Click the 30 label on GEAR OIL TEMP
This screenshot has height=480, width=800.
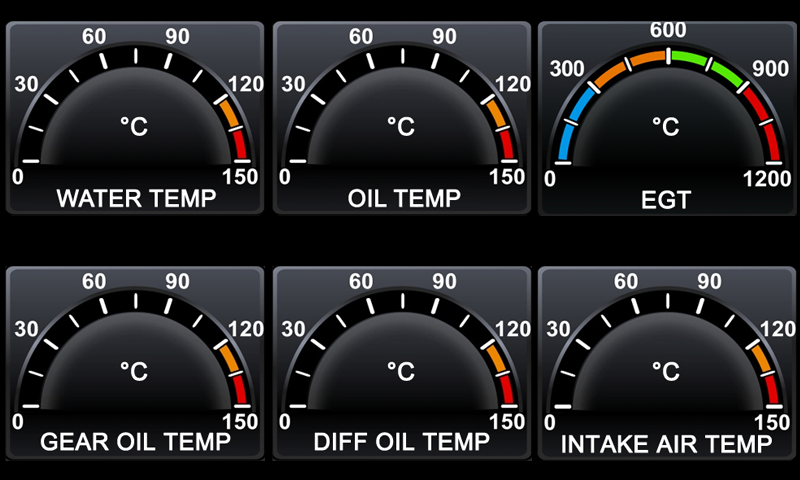click(x=27, y=329)
